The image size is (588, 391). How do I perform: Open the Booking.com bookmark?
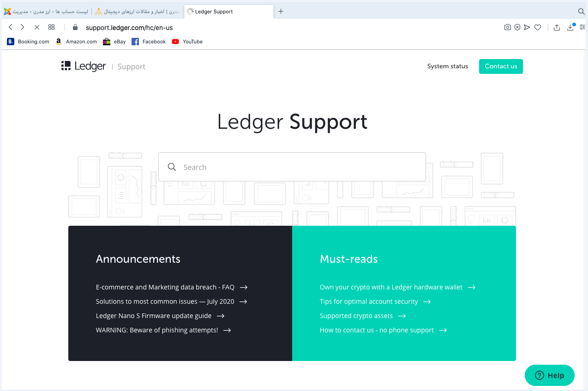pos(28,42)
